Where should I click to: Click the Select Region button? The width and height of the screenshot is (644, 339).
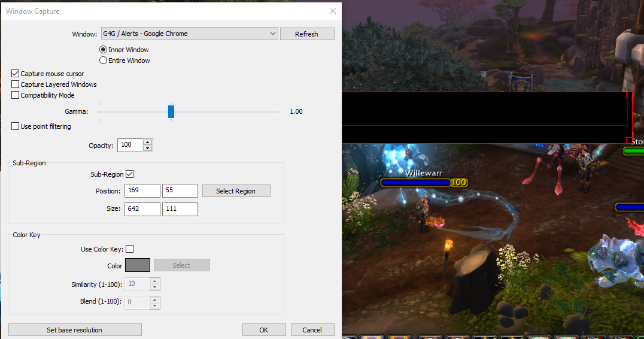coord(236,190)
